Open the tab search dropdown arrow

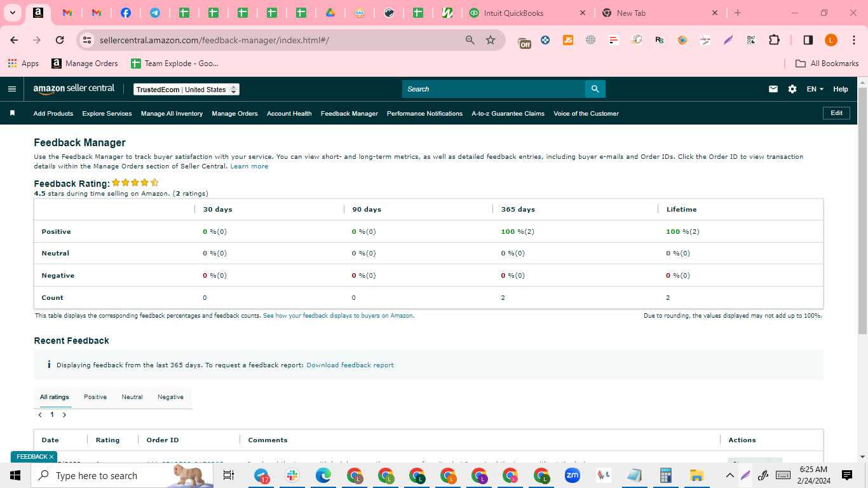[12, 13]
